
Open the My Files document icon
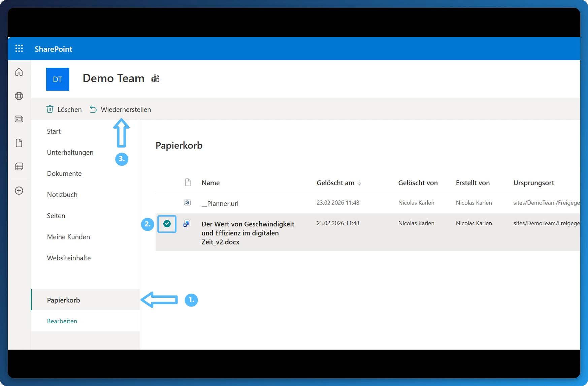click(19, 143)
